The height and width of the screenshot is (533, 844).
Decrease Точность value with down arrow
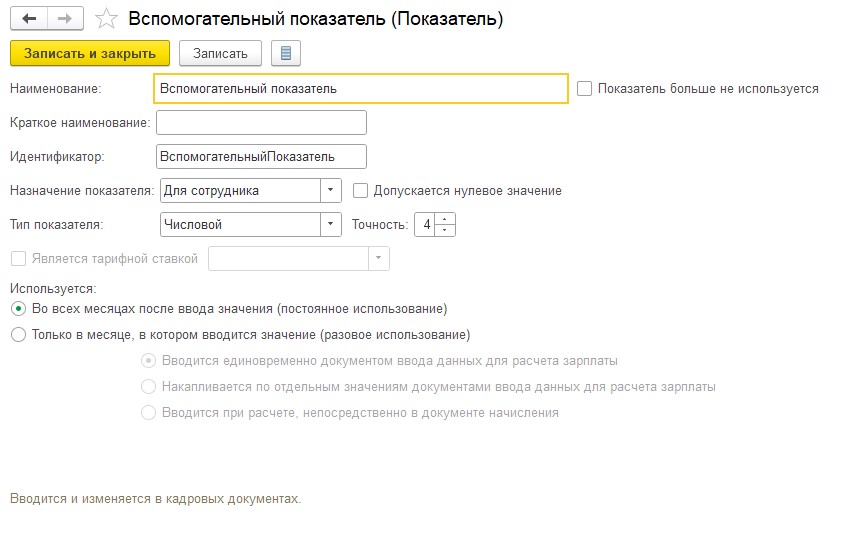click(445, 230)
